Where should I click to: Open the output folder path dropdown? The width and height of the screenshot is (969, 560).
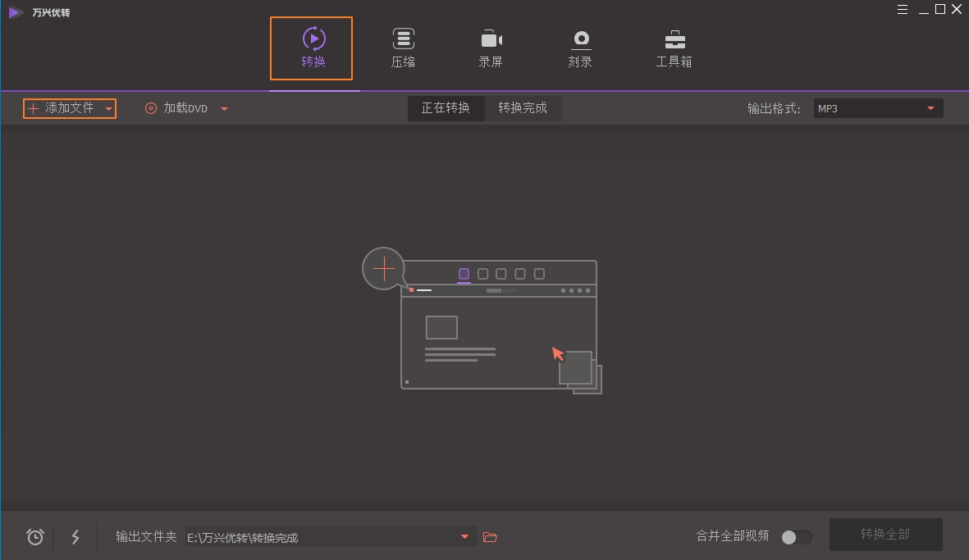[464, 536]
